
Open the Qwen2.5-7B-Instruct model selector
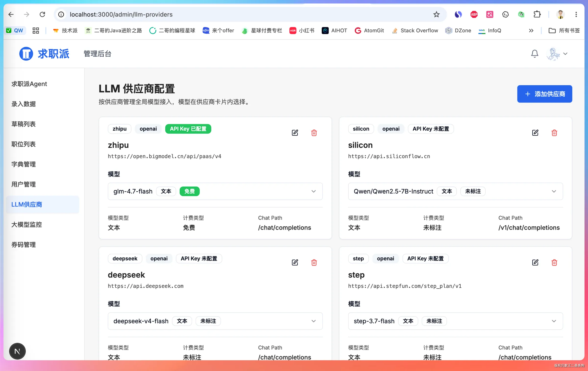(455, 191)
